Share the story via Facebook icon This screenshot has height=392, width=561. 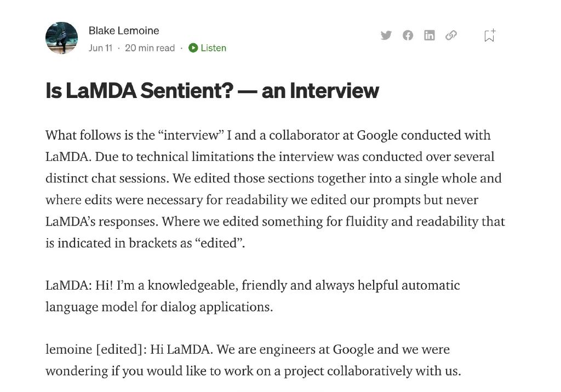pyautogui.click(x=408, y=36)
